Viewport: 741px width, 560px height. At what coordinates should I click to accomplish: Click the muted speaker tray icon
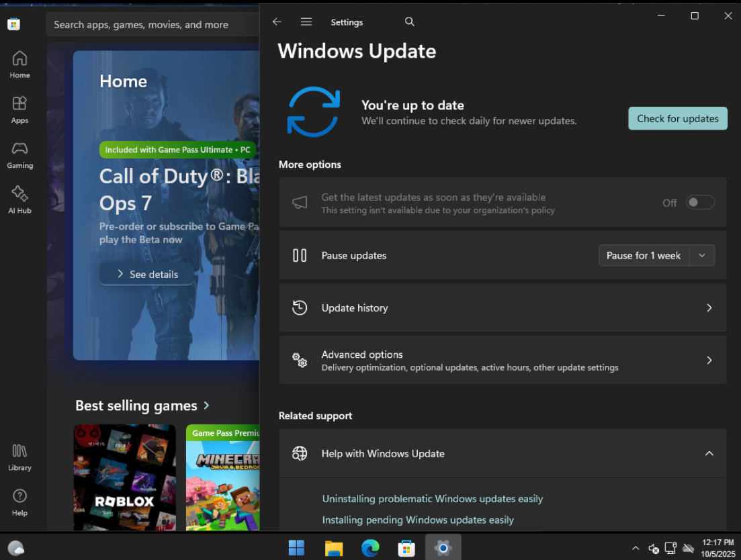(654, 548)
